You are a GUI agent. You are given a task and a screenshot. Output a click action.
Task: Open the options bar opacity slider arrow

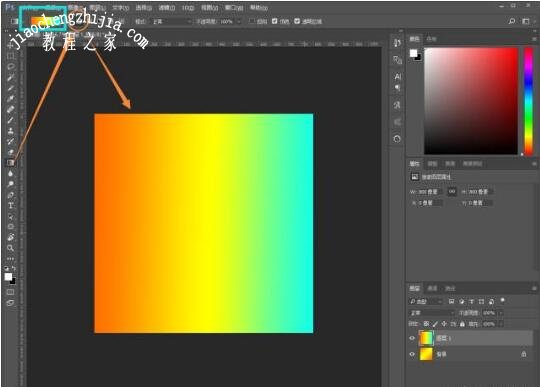click(x=238, y=21)
